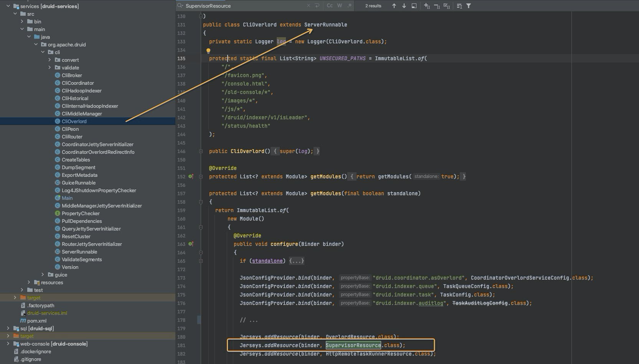The width and height of the screenshot is (639, 364).
Task: Select CliPeon class
Action: click(70, 129)
